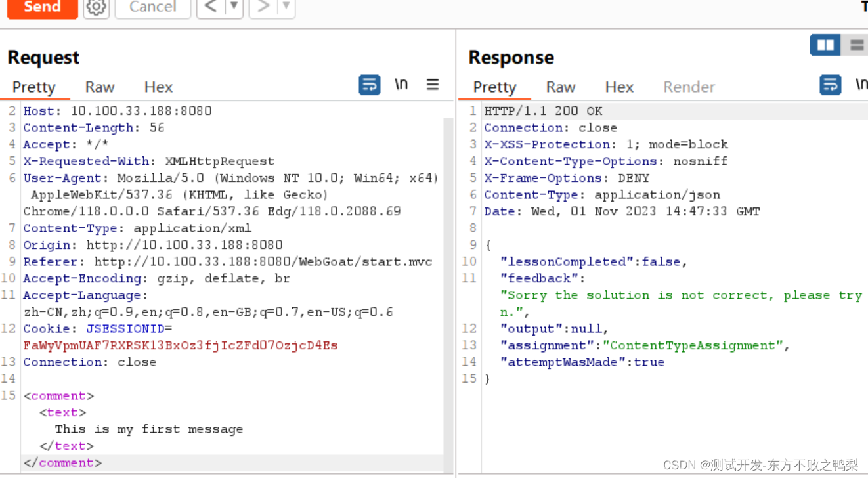868x478 pixels.
Task: Click the word wrap icon in Response panel
Action: (x=830, y=84)
